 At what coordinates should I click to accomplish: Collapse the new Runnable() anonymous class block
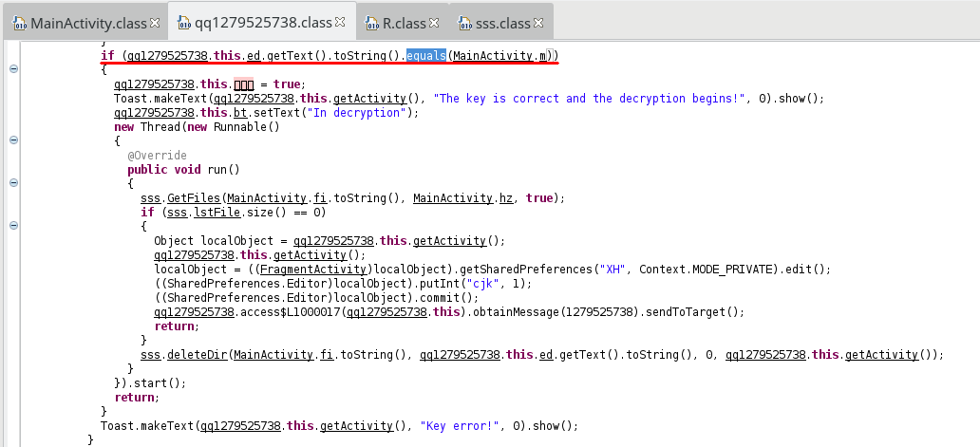13,140
